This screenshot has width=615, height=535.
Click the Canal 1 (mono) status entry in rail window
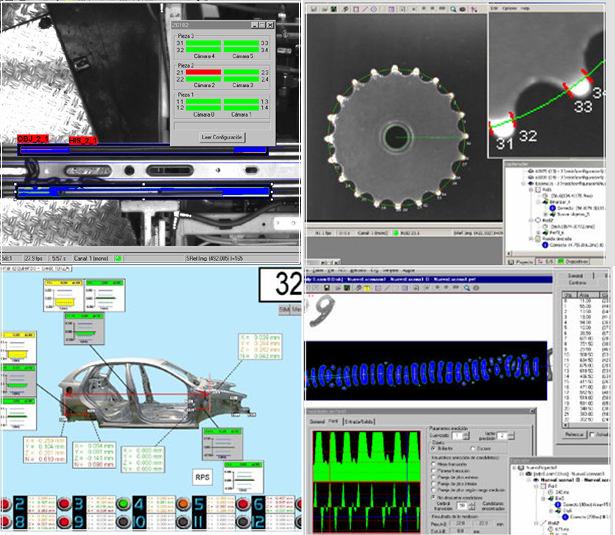[91, 258]
